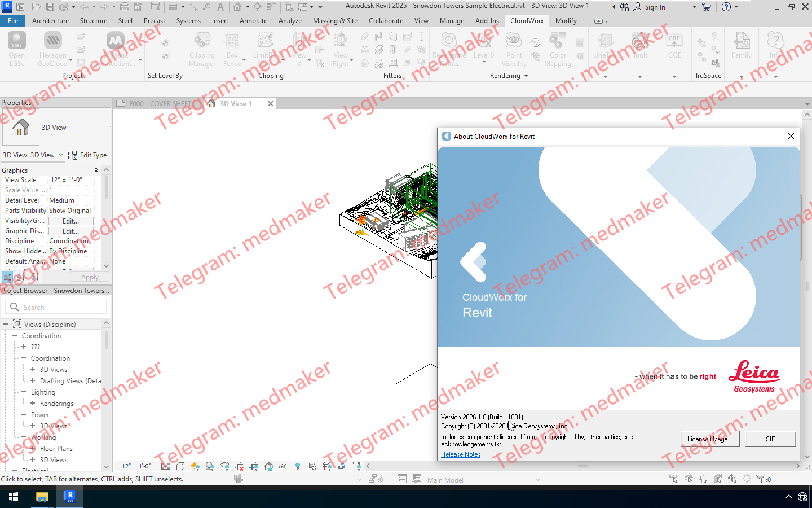Viewport: 812px width, 508px height.
Task: Open the File menu tab
Action: pyautogui.click(x=13, y=20)
